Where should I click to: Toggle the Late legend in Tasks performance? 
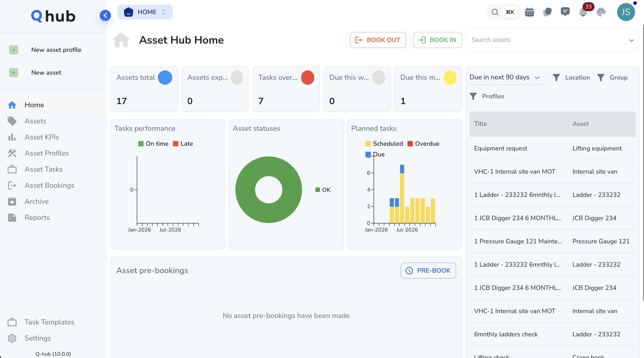(x=183, y=143)
